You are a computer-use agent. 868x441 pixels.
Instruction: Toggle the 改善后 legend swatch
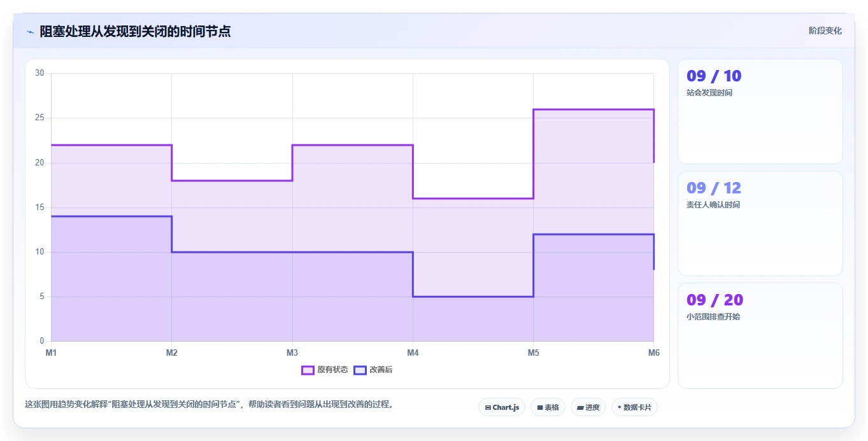pos(360,370)
